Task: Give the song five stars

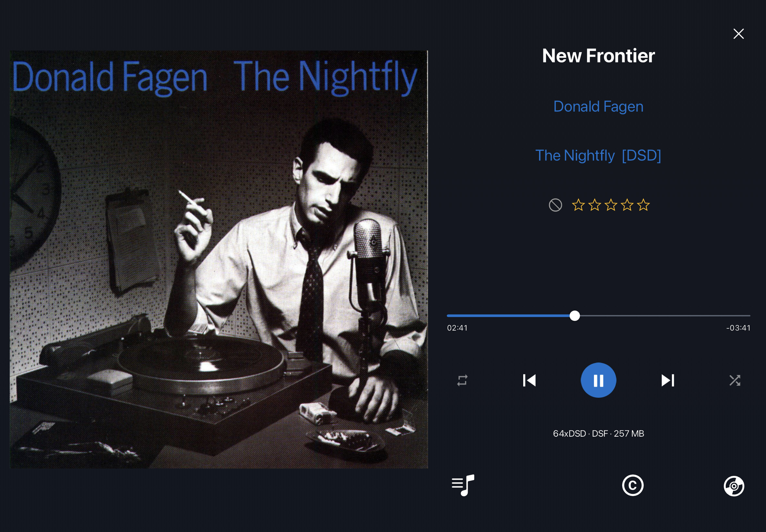Action: click(x=643, y=205)
